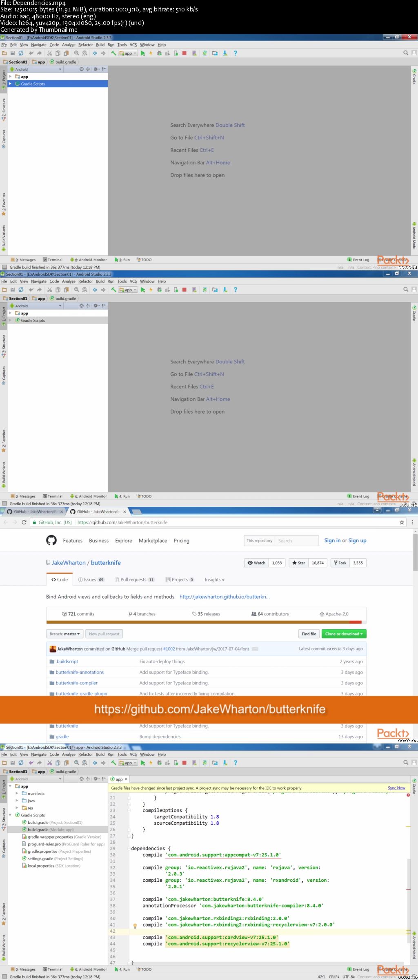Viewport: 418px width, 980px height.
Task: Click Chrome three-dot menu icon
Action: tap(412, 522)
